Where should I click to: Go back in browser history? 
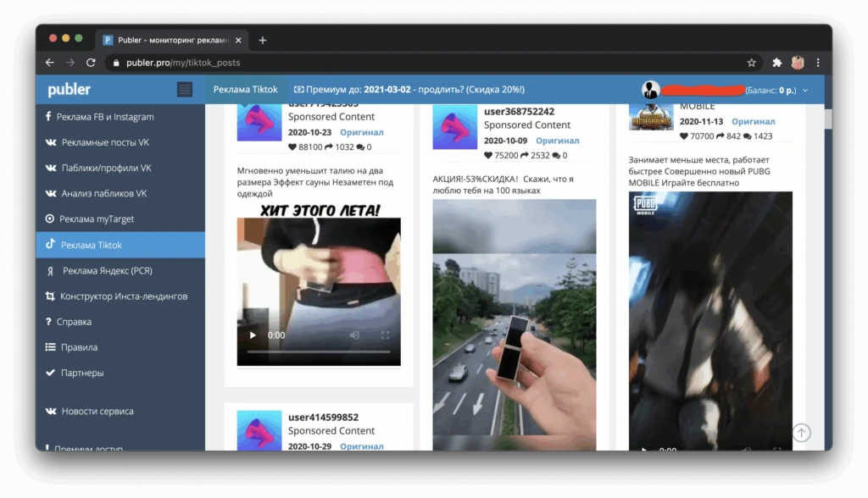click(50, 63)
